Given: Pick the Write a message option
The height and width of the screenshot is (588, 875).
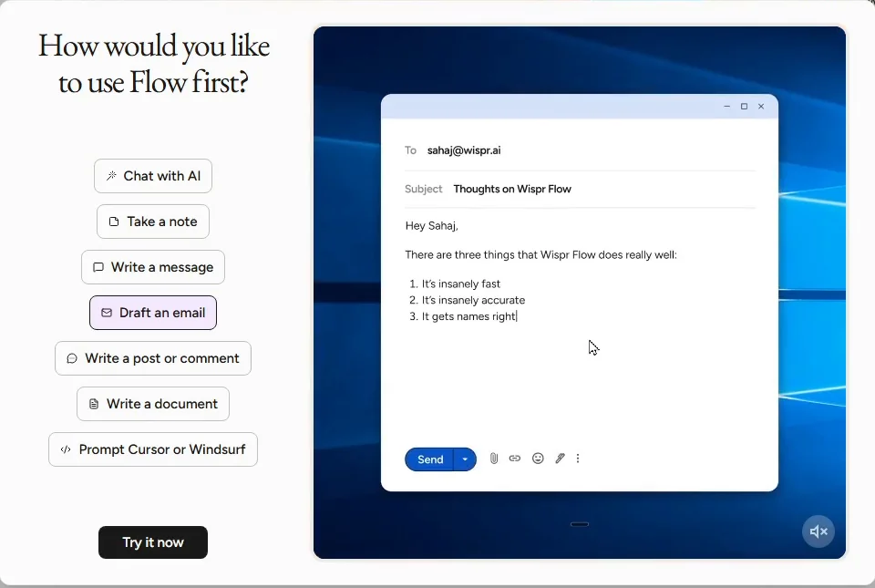Looking at the screenshot, I should tap(153, 267).
